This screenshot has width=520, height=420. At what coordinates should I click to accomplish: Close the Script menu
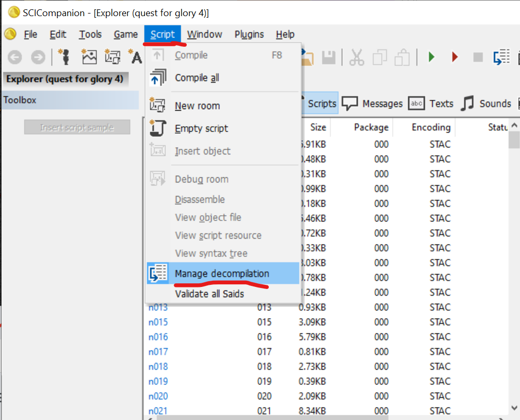coord(162,34)
